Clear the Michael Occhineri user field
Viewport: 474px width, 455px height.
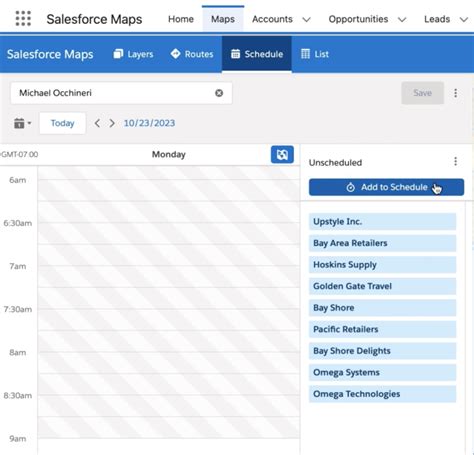219,93
